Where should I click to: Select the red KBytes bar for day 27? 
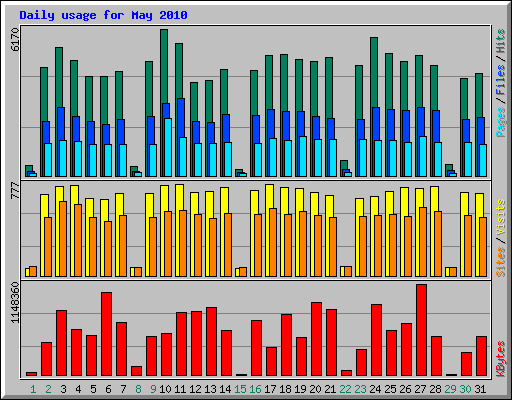(x=421, y=330)
